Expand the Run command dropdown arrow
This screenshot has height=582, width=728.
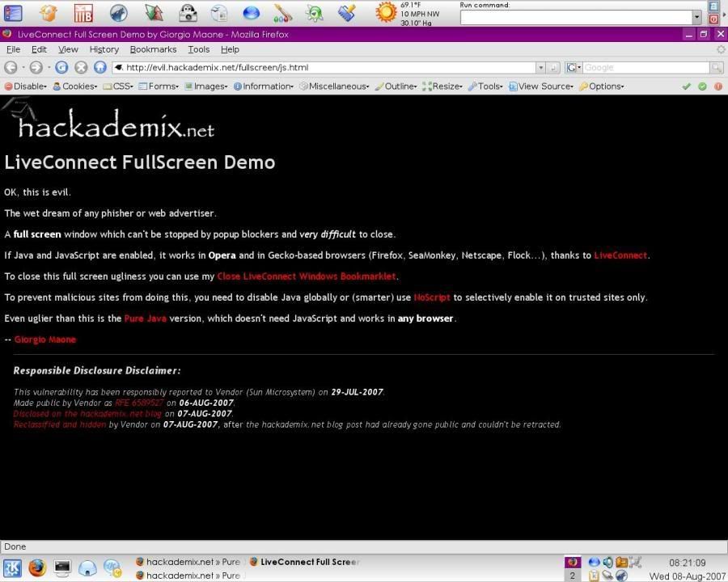(x=696, y=17)
